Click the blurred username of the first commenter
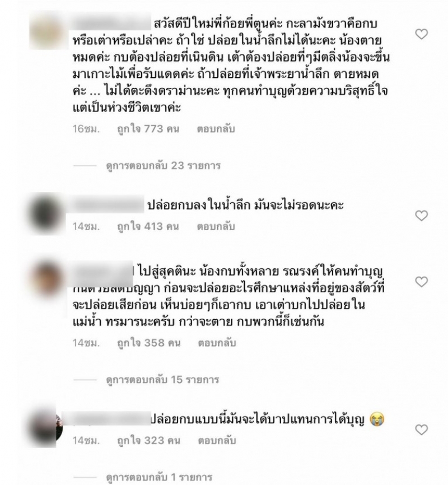This screenshot has height=485, width=448. 112,24
